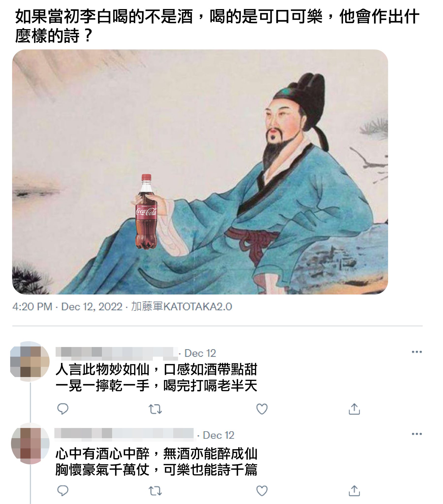
Task: Open more options for the second comment
Action: (x=417, y=434)
